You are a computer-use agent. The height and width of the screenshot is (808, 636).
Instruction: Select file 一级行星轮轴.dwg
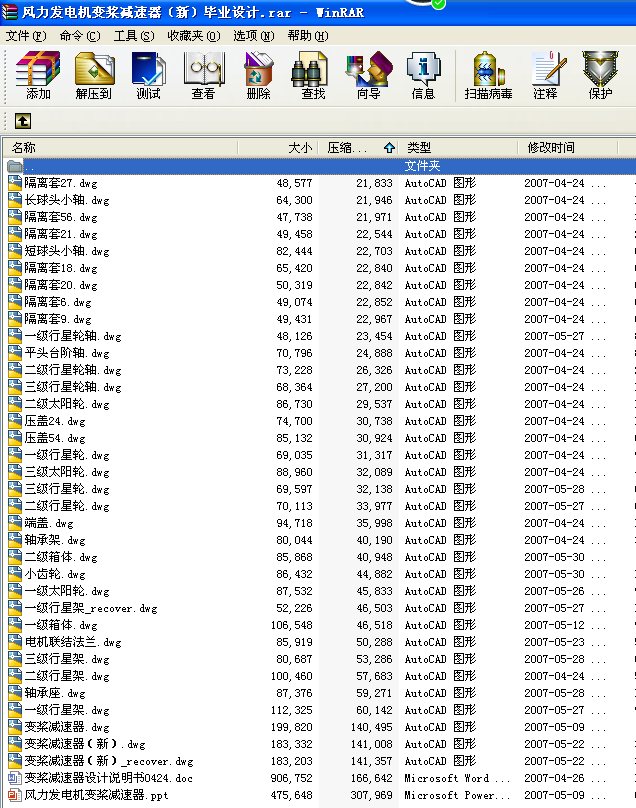(x=73, y=336)
